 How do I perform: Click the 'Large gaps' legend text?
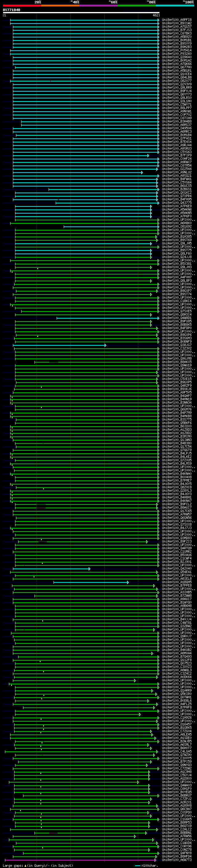(13, 866)
